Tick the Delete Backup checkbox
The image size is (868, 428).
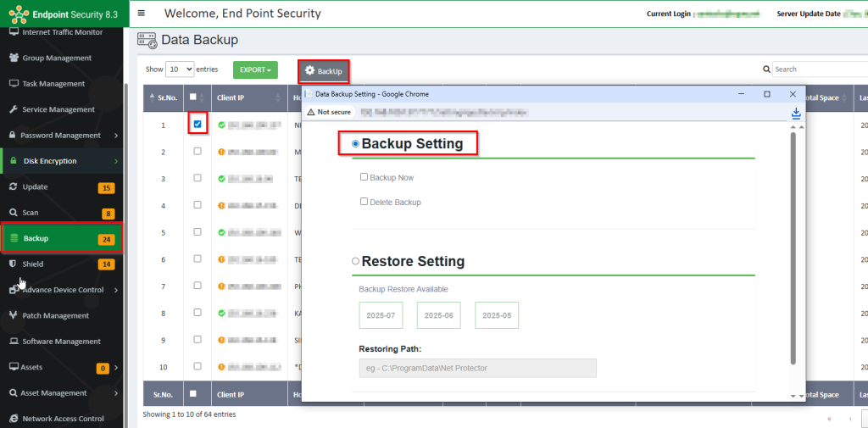[x=364, y=202]
